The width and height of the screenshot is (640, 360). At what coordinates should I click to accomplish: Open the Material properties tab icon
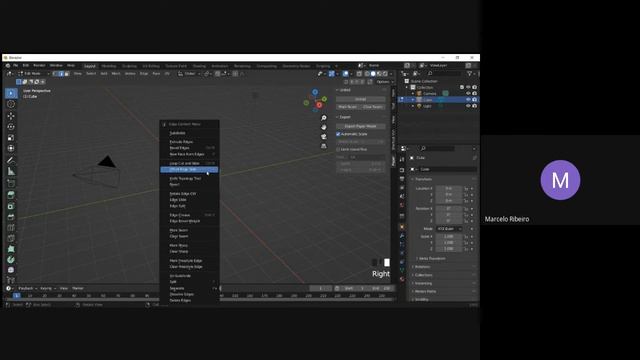click(x=402, y=279)
